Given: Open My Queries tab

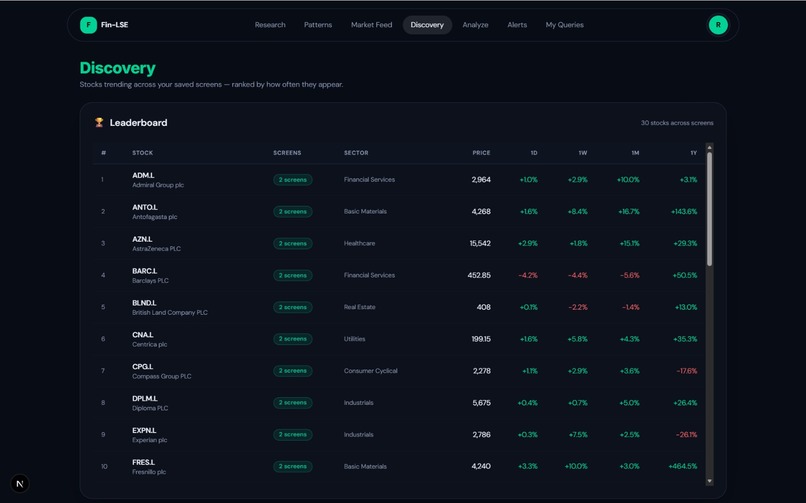Looking at the screenshot, I should point(564,25).
